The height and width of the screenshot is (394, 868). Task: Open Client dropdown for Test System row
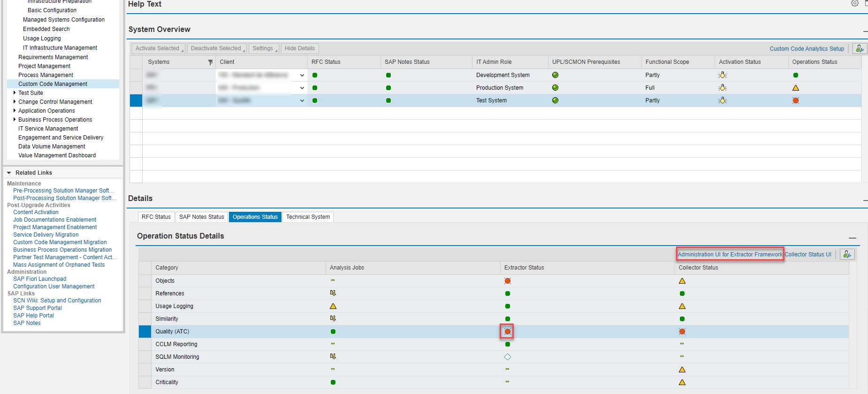(x=302, y=100)
